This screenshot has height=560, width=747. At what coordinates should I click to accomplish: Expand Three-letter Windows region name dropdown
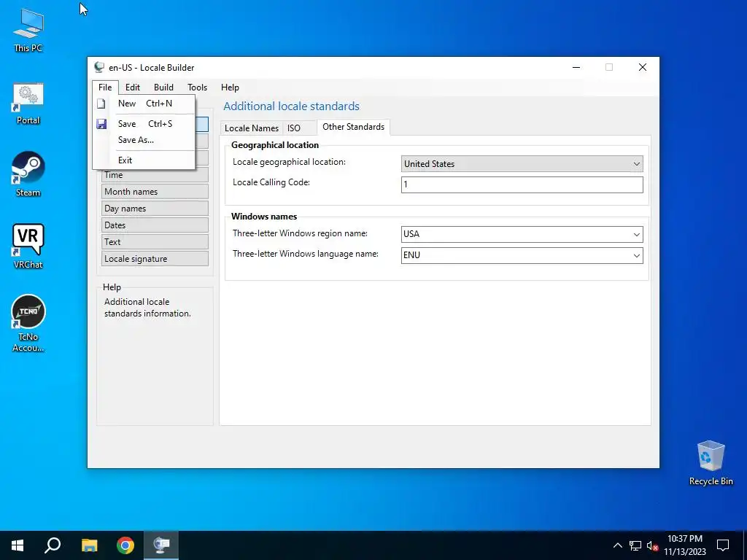click(x=636, y=234)
